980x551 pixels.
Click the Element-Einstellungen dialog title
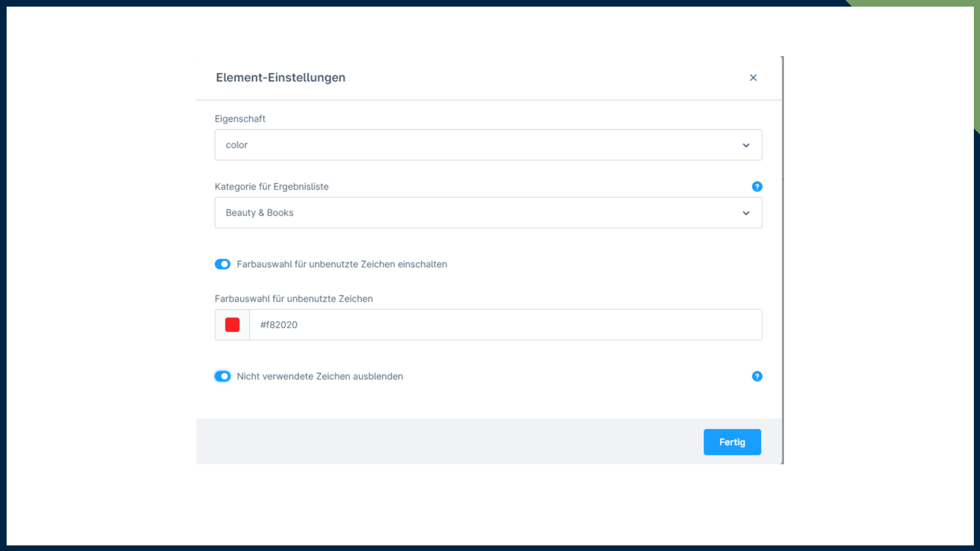280,78
